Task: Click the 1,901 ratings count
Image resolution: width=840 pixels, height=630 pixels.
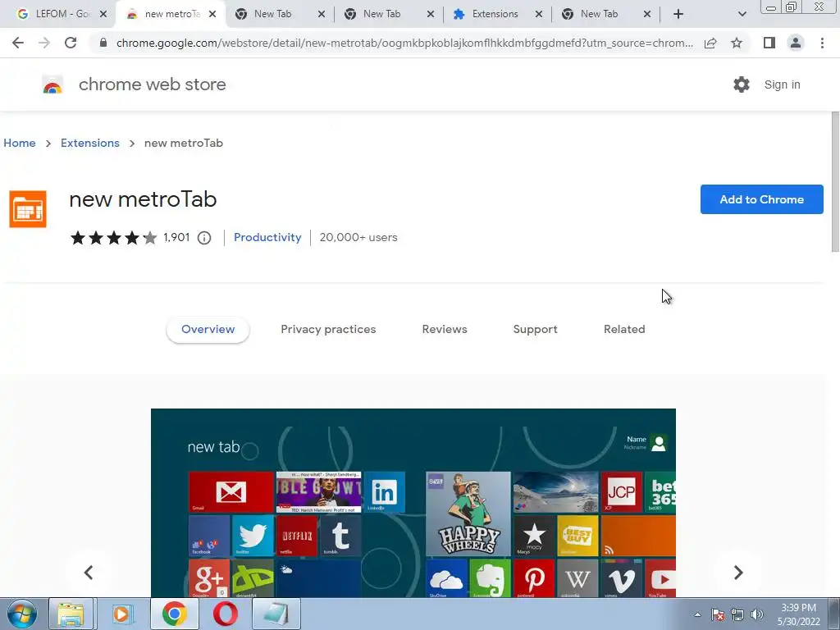Action: pyautogui.click(x=176, y=237)
